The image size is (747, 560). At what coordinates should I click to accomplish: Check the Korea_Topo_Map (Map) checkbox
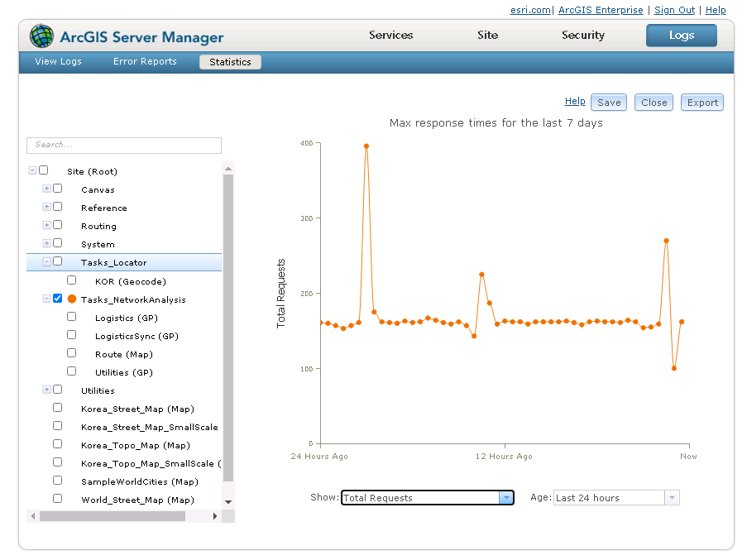click(58, 444)
